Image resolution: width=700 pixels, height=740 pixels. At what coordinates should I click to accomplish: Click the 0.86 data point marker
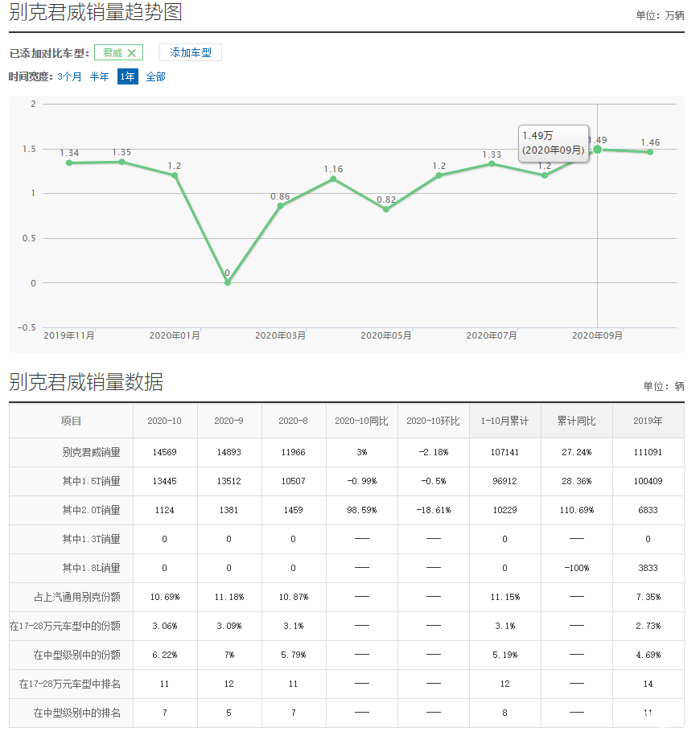pyautogui.click(x=280, y=206)
